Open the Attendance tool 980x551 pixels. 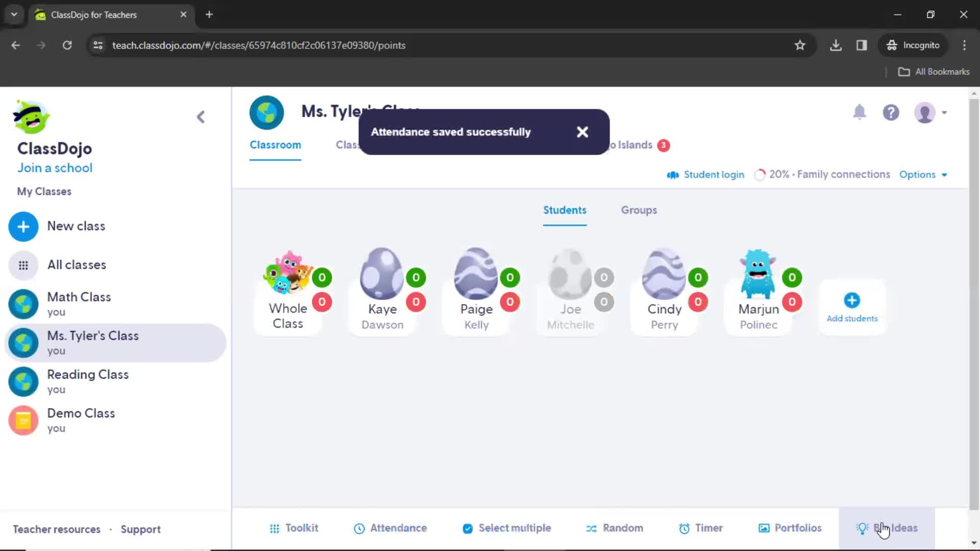pos(390,528)
